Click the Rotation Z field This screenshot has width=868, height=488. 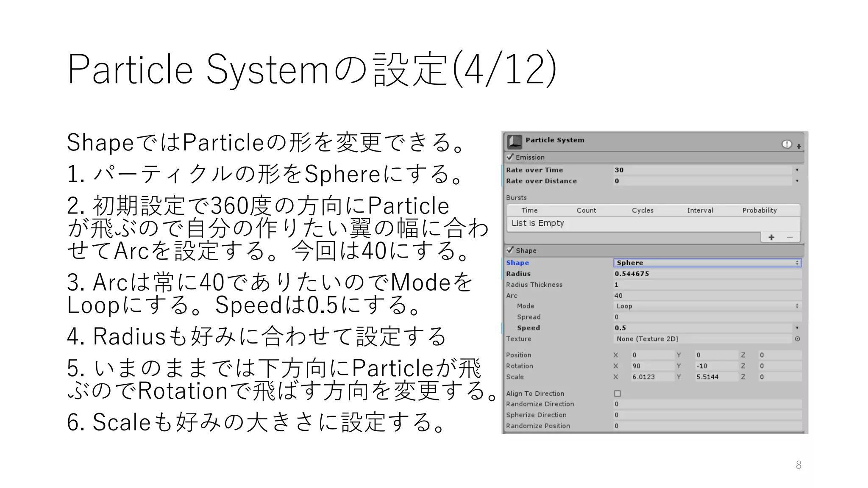780,366
